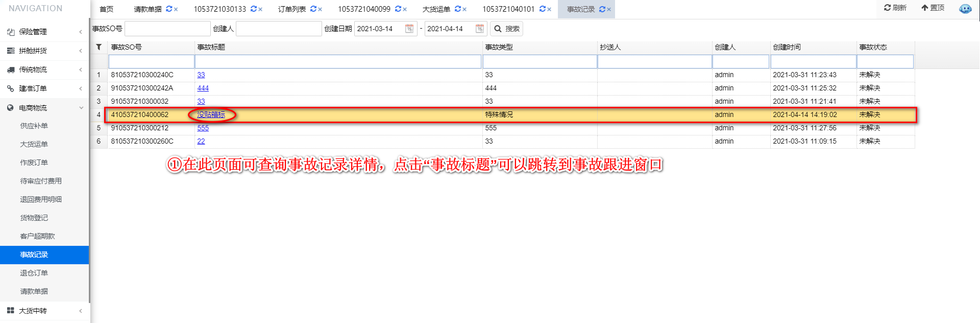This screenshot has width=980, height=323.
Task: Click the 刷新 refresh button
Action: (895, 8)
